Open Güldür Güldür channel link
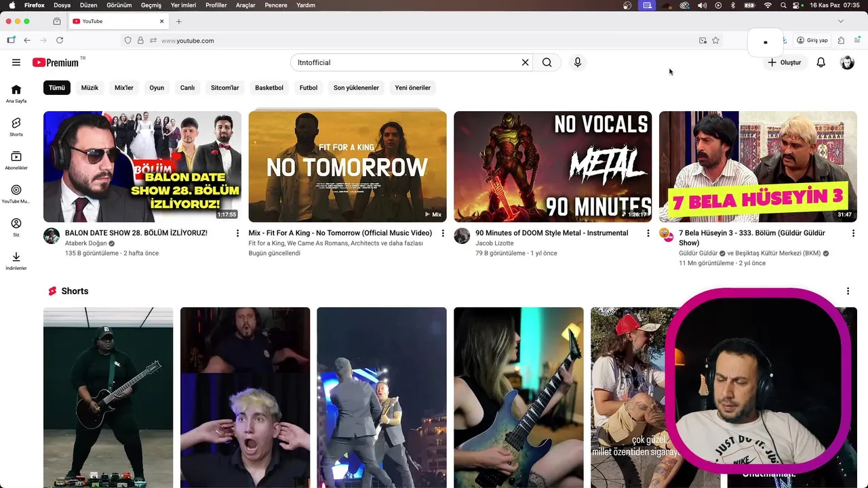This screenshot has height=488, width=868. 698,253
